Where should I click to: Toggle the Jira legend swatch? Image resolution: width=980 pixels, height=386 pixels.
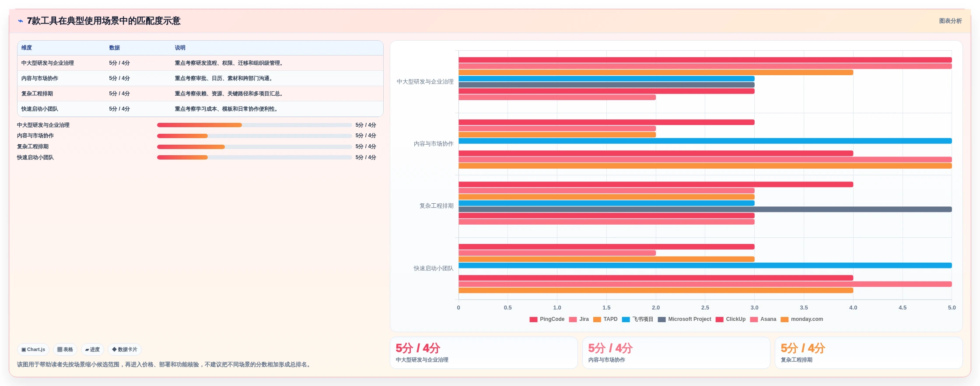point(573,320)
